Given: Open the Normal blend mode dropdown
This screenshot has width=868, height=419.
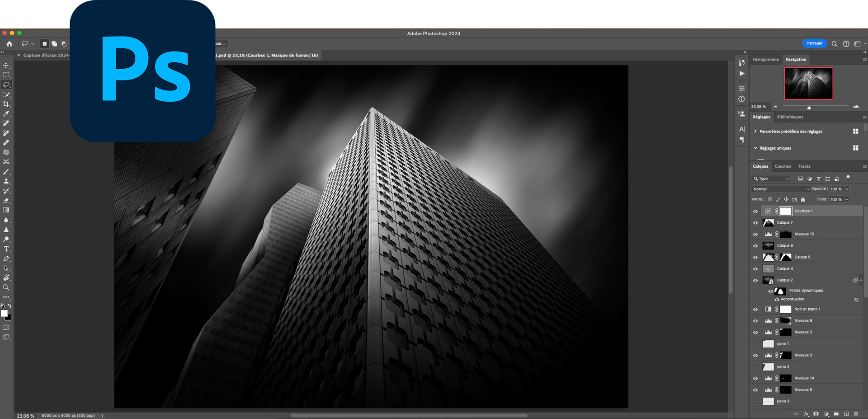Looking at the screenshot, I should pos(780,189).
